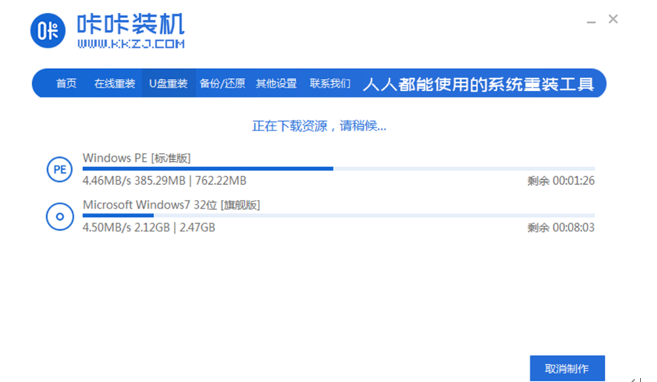The image size is (657, 382).
Task: Click the 剩余 00:01:26 remaining time
Action: [561, 181]
